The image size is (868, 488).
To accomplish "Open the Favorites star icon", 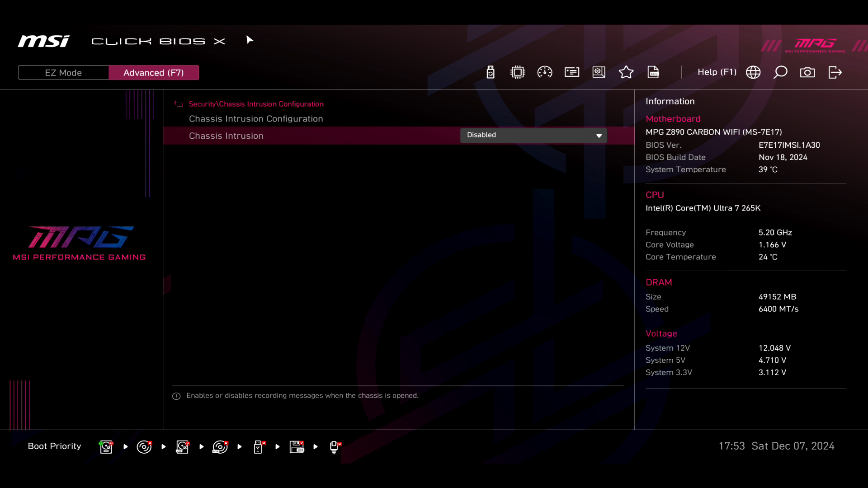I will coord(626,72).
